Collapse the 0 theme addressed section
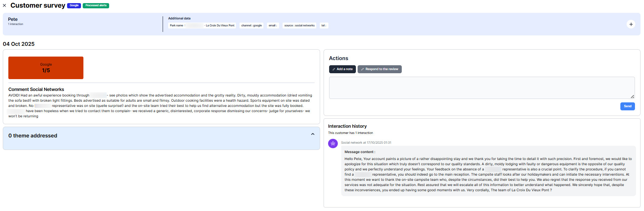 click(312, 134)
